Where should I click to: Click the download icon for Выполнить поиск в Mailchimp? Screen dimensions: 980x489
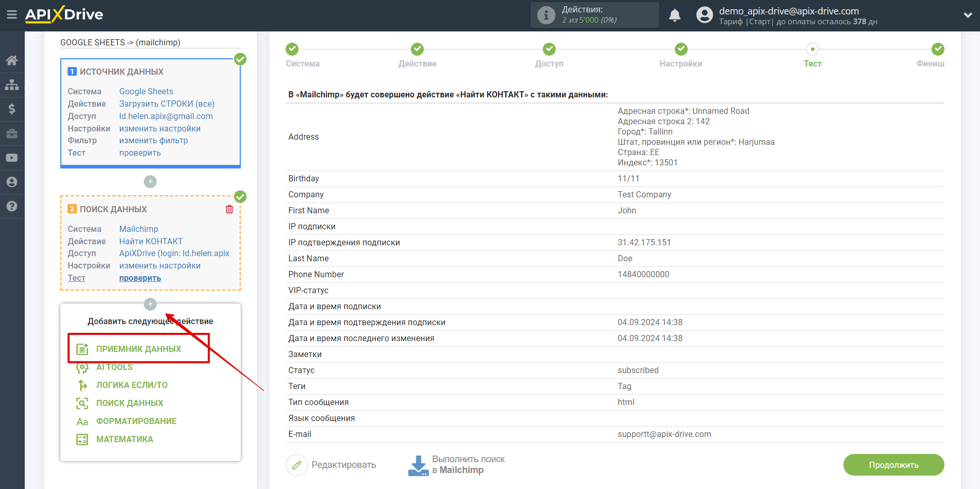click(418, 465)
